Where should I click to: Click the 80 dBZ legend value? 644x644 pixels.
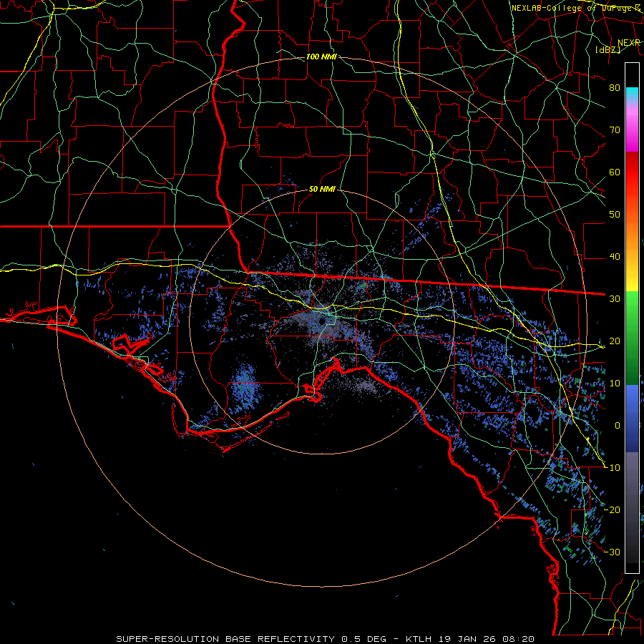pos(615,88)
